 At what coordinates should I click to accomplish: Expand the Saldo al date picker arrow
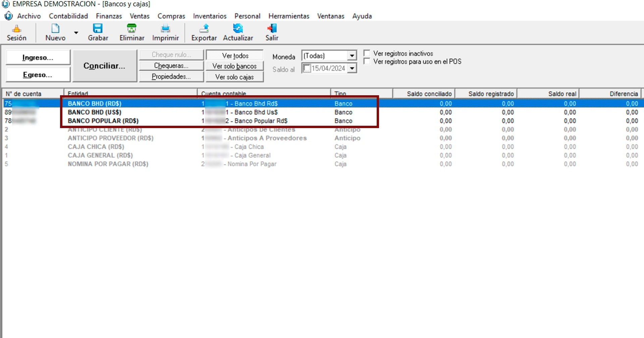[x=352, y=68]
